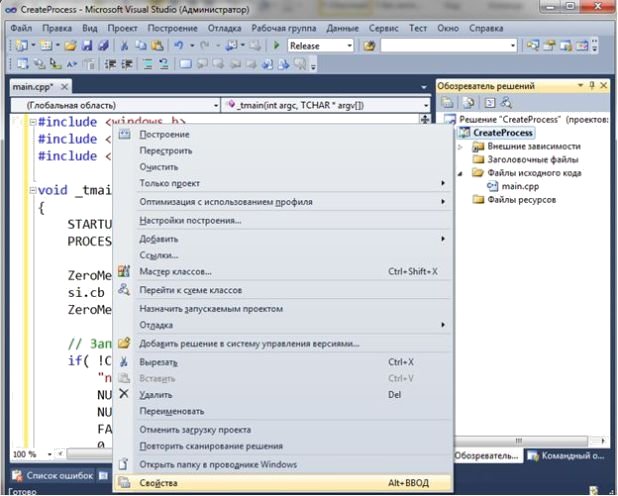The width and height of the screenshot is (618, 496).
Task: Expand Внешние зависимости tree node
Action: tap(460, 147)
